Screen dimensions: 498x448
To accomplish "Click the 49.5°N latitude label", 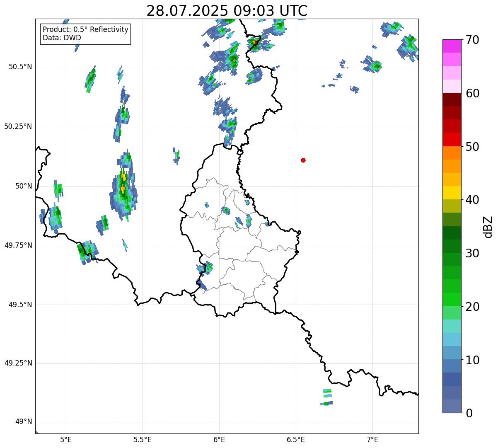I will [20, 305].
